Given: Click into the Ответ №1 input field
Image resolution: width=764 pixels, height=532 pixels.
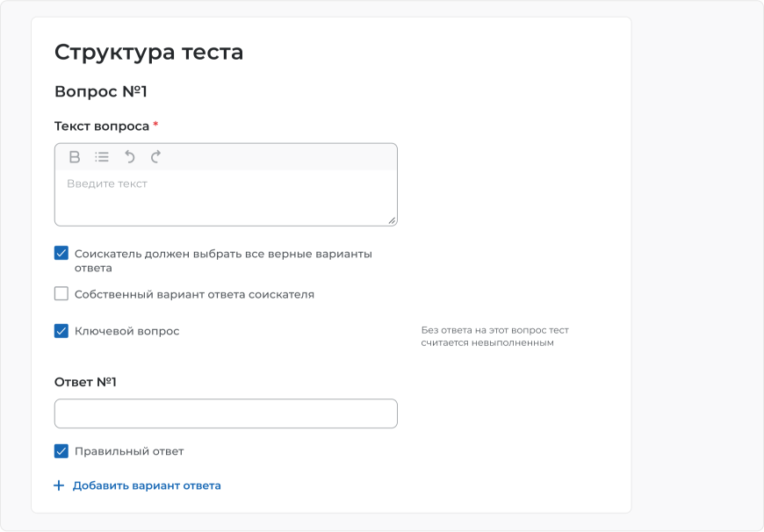Looking at the screenshot, I should click(226, 413).
